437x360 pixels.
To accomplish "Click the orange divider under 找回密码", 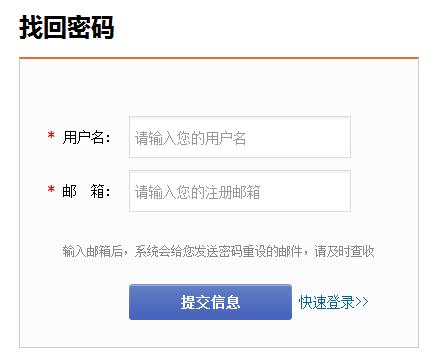I will click(219, 58).
